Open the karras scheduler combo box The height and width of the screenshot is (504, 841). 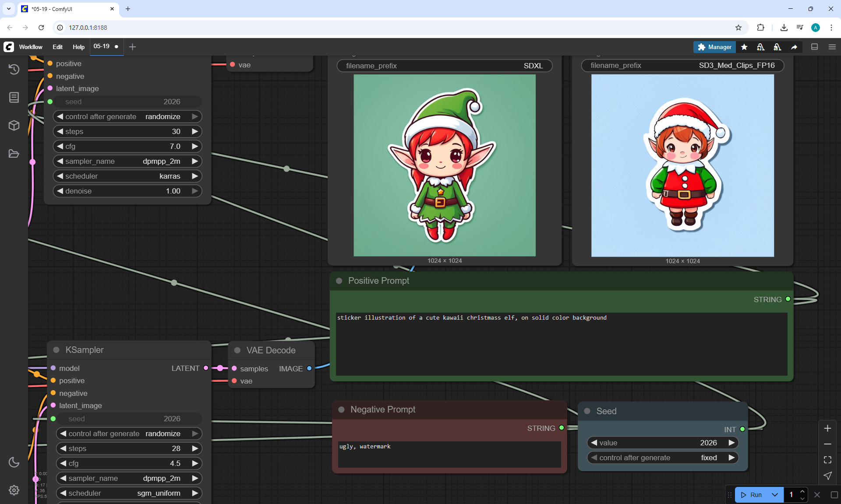[x=127, y=176]
